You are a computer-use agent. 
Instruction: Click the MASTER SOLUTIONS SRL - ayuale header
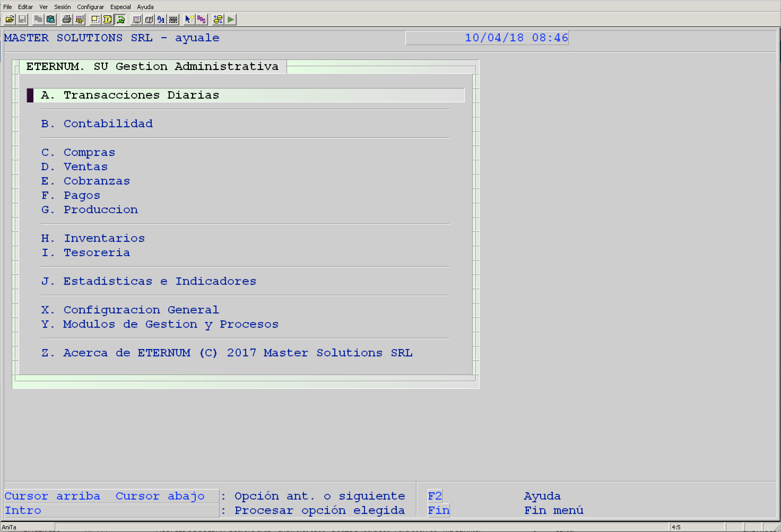coord(112,38)
